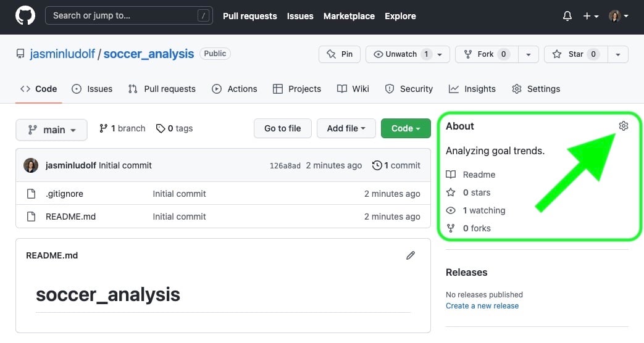
Task: Click eye icon next to 1 watching
Action: pyautogui.click(x=451, y=210)
